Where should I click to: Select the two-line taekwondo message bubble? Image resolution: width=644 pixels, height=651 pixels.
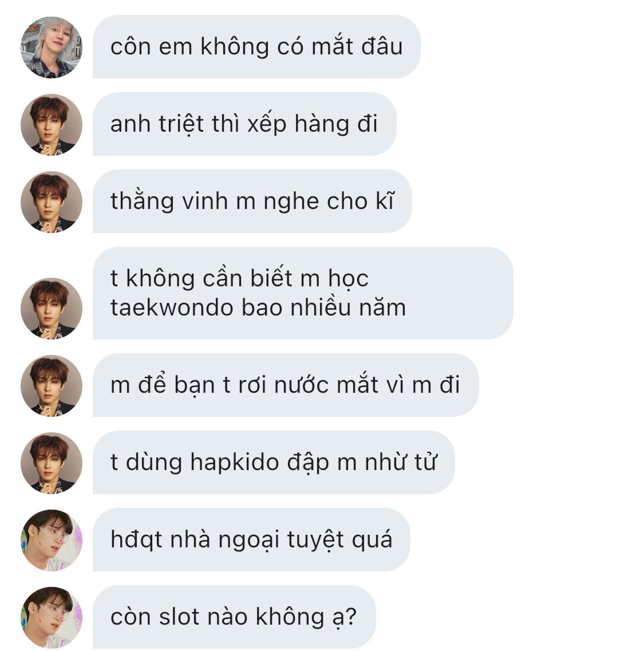(303, 293)
